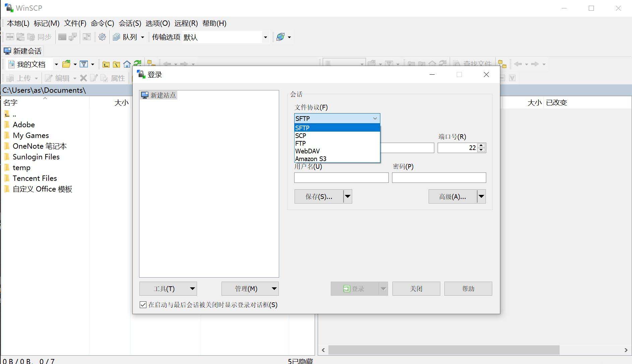Viewport: 632px width, 364px height.
Task: Click the 属性 properties icon
Action: coord(104,78)
